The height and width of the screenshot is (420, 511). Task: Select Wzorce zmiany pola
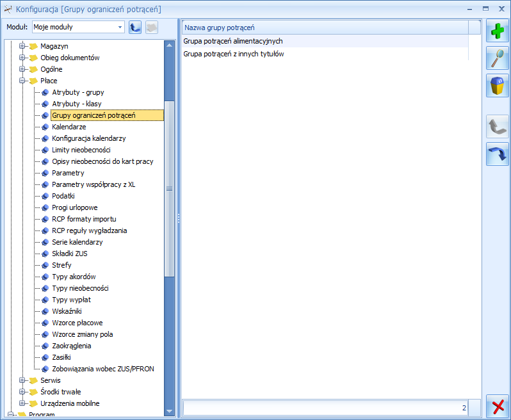click(83, 334)
